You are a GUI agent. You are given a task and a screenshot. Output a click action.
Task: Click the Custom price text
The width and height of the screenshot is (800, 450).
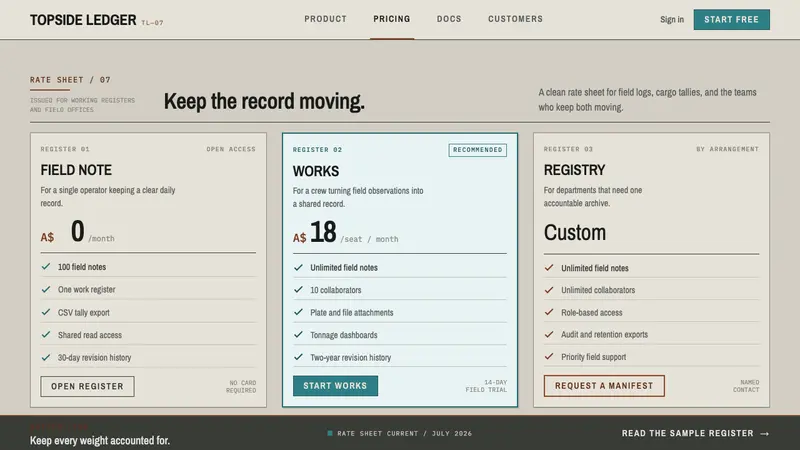[x=575, y=233]
